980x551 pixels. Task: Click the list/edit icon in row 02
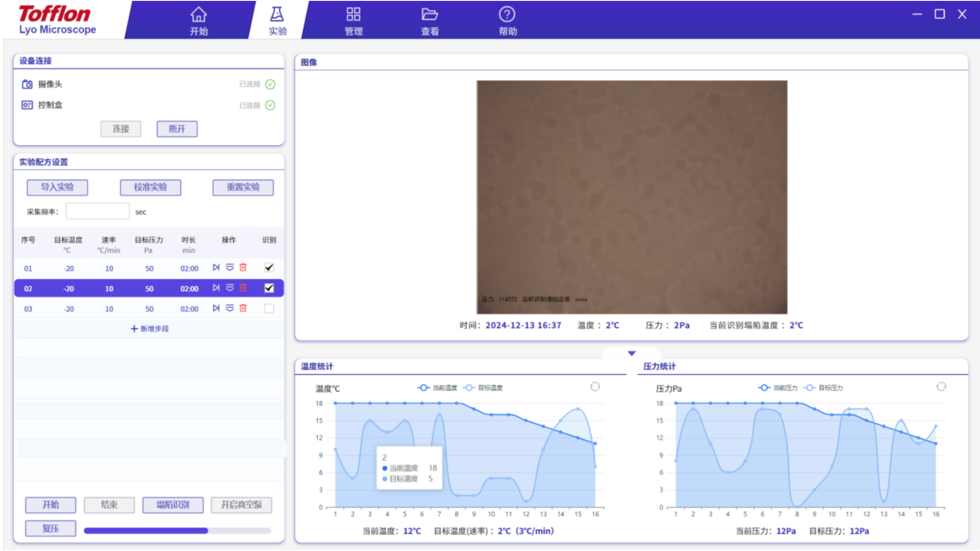pyautogui.click(x=230, y=288)
